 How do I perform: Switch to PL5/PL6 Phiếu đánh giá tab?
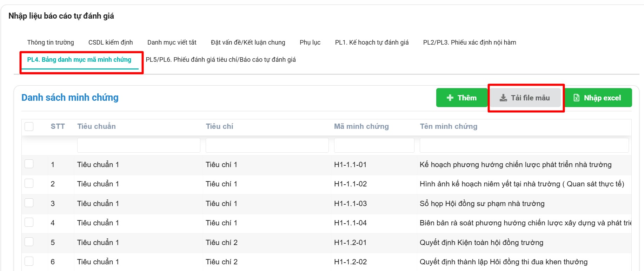(221, 60)
